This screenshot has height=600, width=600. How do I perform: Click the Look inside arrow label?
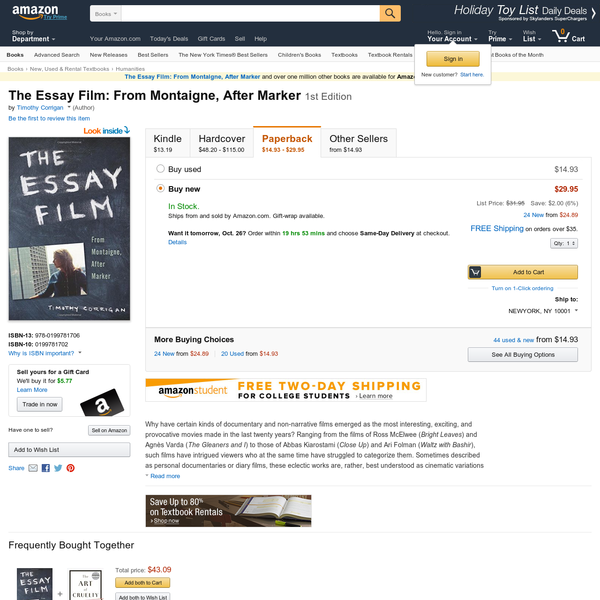107,131
